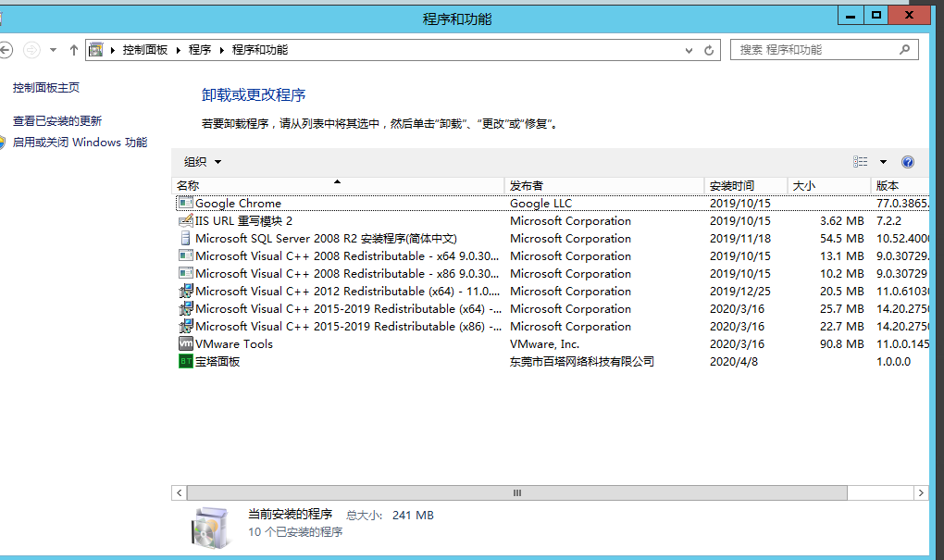Select Visual C++ 2008 Redistributable x64 entry

point(347,255)
